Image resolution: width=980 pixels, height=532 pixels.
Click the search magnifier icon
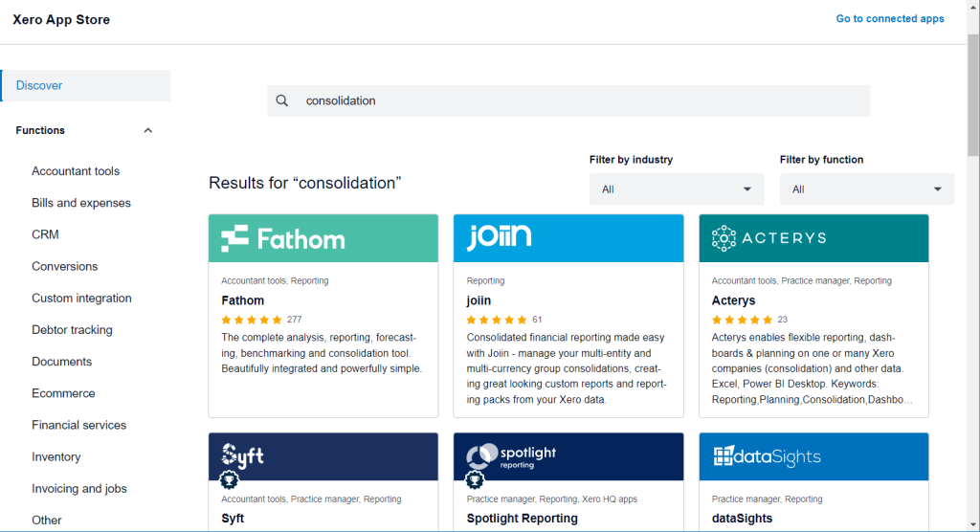tap(281, 100)
